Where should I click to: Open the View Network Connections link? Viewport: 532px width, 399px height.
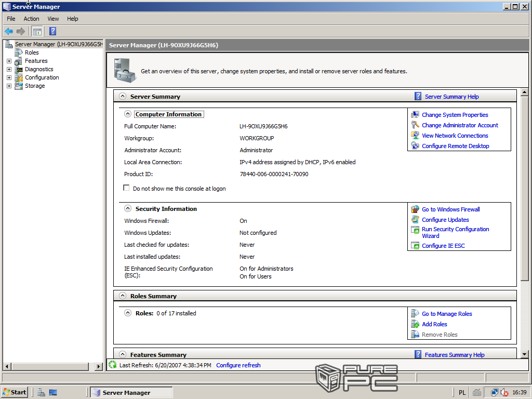pos(455,136)
